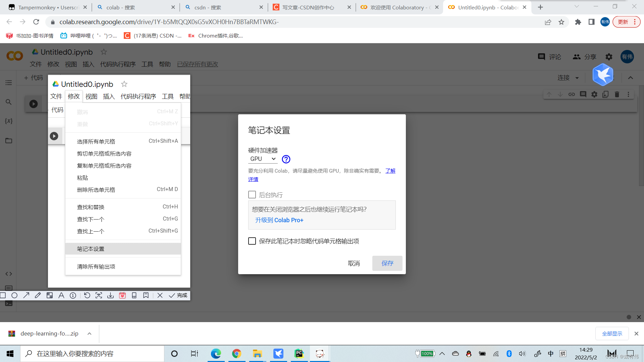Click the 已保存所有更改 status link
The height and width of the screenshot is (362, 644).
[198, 64]
